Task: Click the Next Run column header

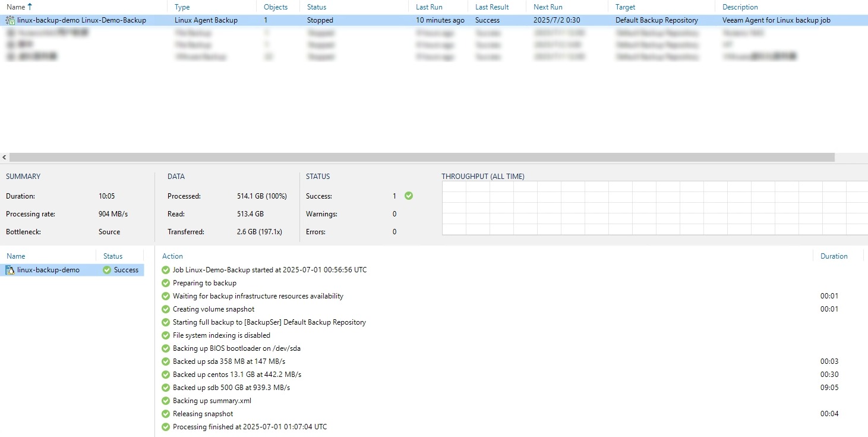Action: [x=548, y=7]
